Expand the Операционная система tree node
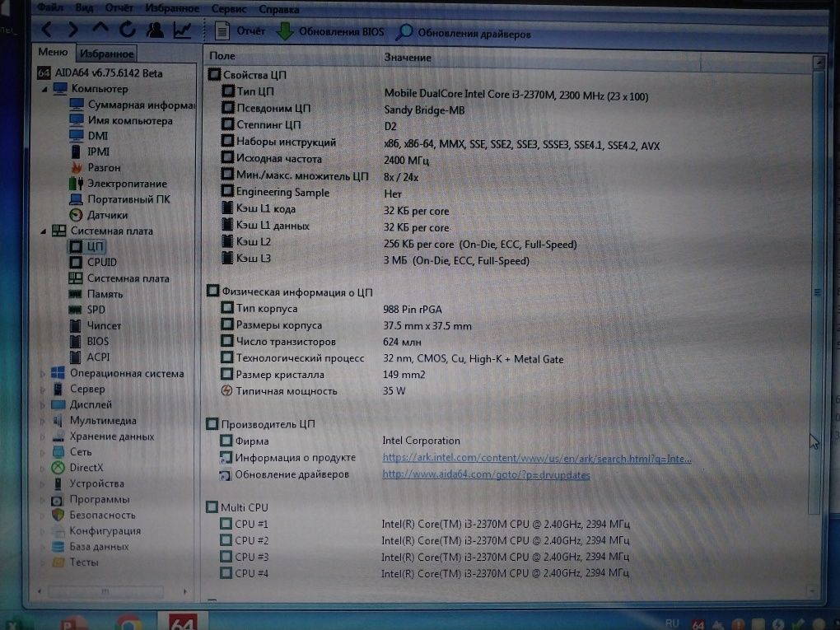 tap(42, 374)
